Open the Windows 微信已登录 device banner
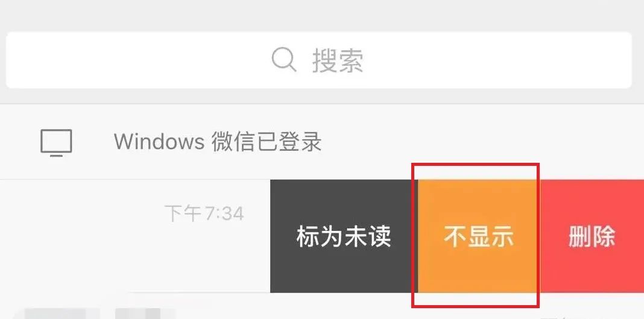This screenshot has width=644, height=319. coord(322,142)
